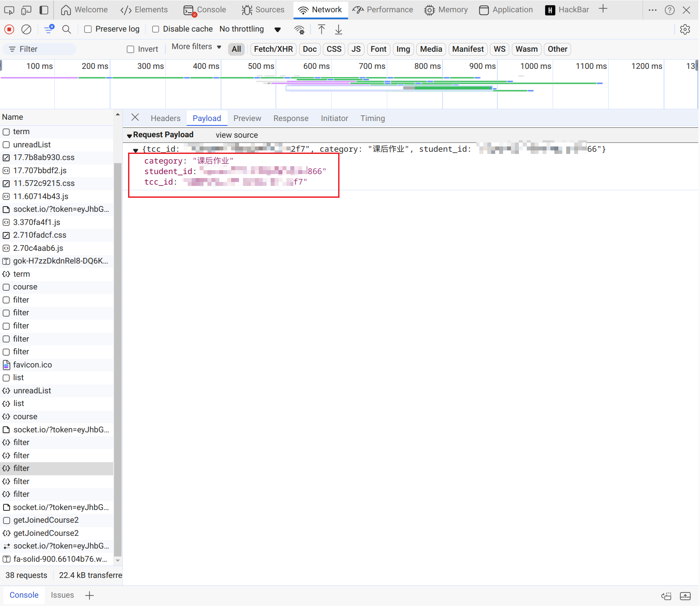Clear the network log
This screenshot has width=700, height=606.
26,29
